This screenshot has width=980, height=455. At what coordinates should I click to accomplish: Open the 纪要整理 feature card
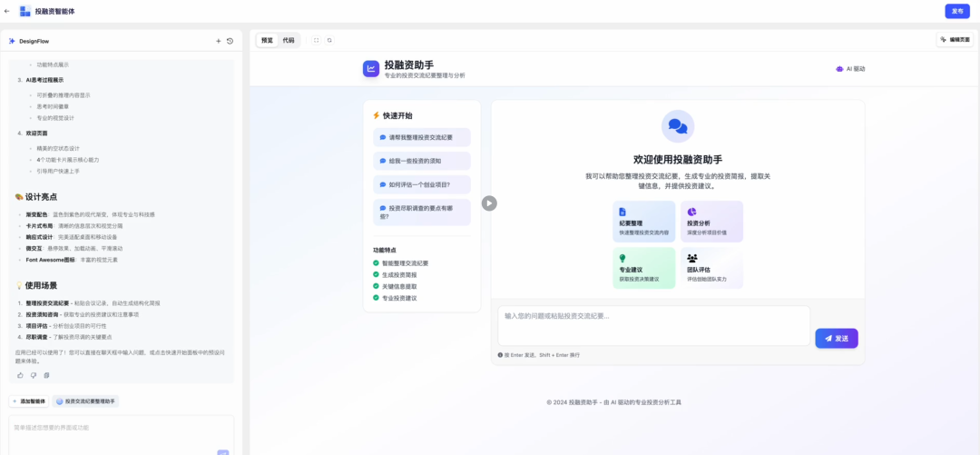click(x=643, y=222)
